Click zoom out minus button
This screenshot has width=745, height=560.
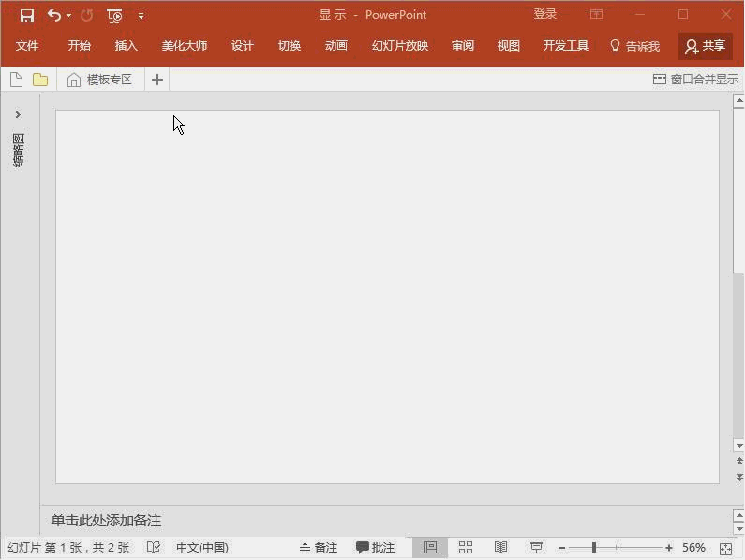click(x=562, y=548)
